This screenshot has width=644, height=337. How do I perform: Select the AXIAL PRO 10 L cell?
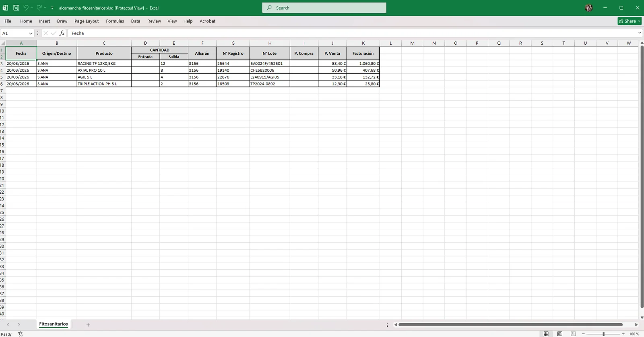(104, 70)
